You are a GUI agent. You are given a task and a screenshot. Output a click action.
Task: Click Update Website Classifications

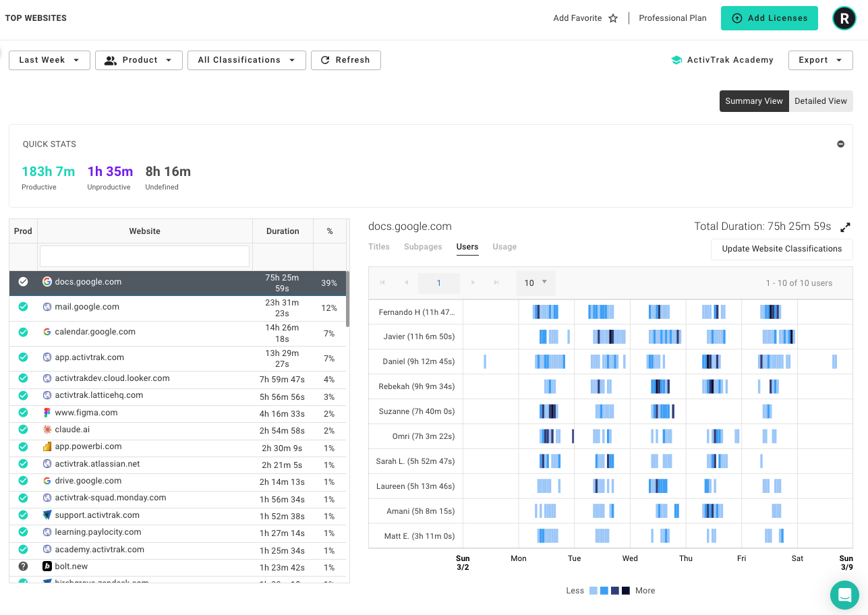pos(782,249)
